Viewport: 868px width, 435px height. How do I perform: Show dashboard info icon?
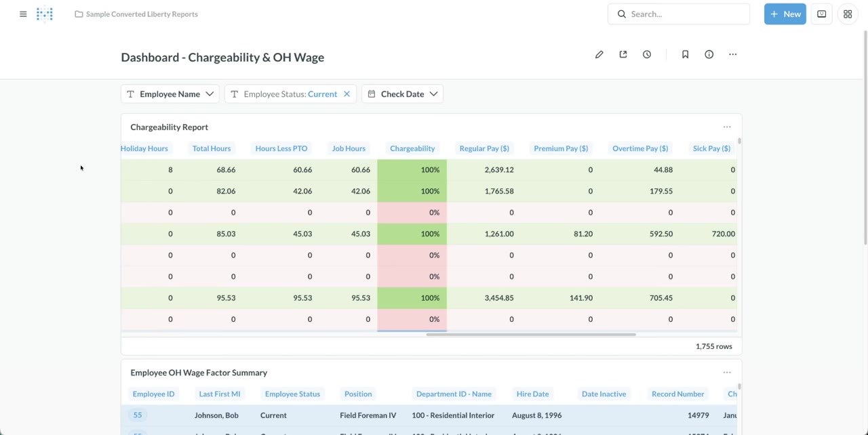tap(709, 54)
